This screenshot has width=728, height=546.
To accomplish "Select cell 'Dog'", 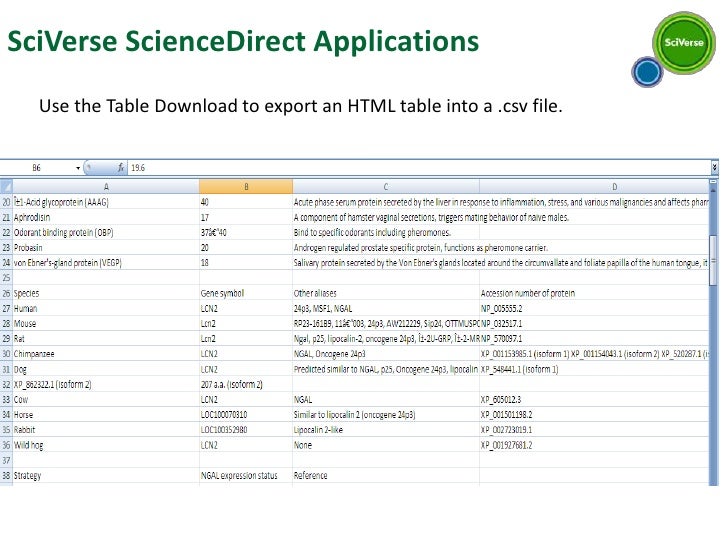I will (x=106, y=369).
